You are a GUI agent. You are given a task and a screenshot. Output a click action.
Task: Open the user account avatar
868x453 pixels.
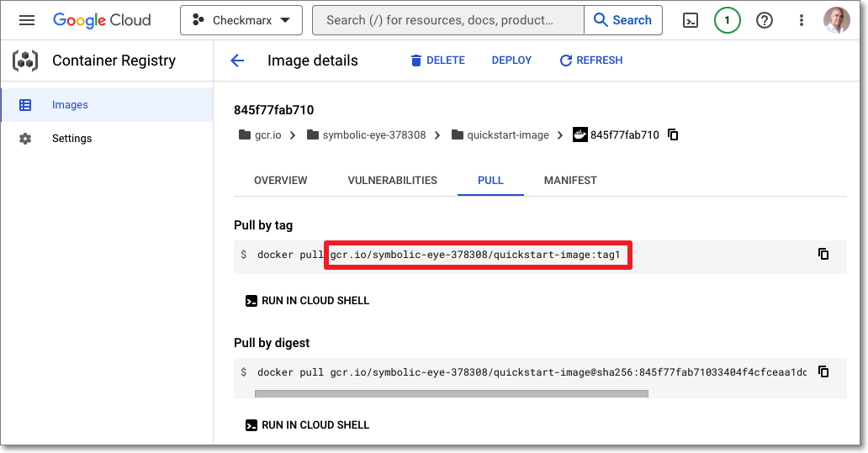836,20
